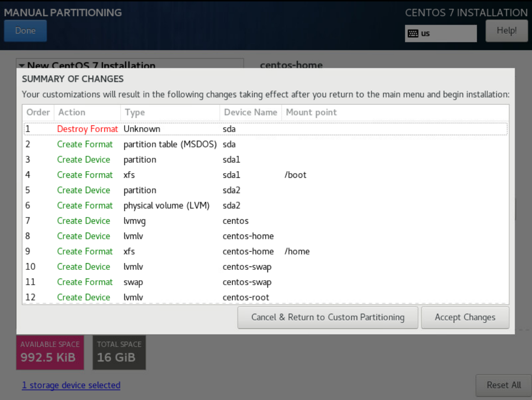The width and height of the screenshot is (532, 400).
Task: Click the Device Name column header
Action: pos(251,113)
